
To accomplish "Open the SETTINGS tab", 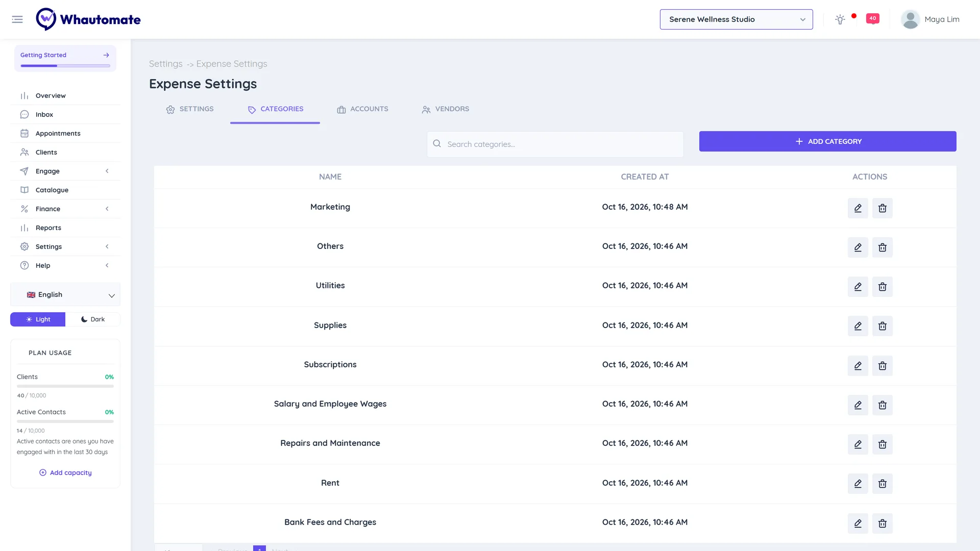I will click(x=190, y=109).
